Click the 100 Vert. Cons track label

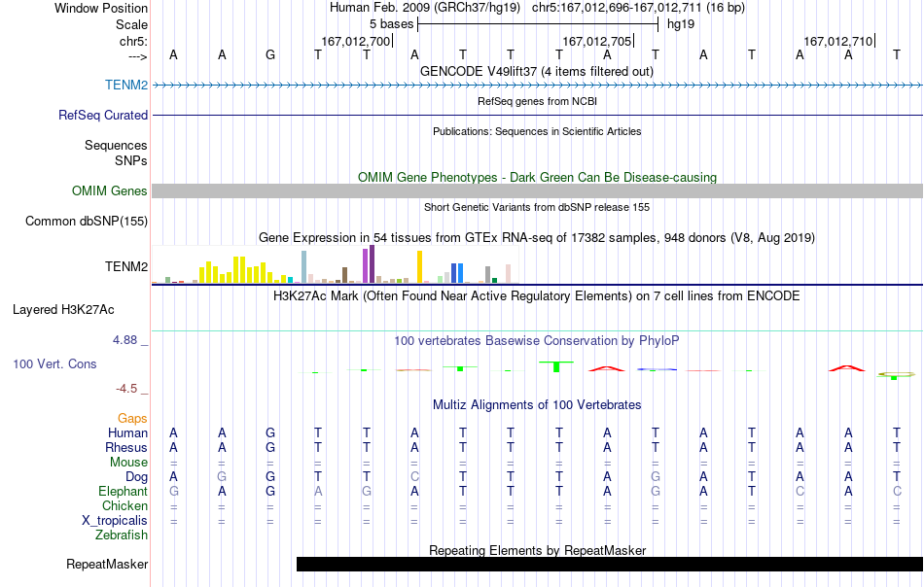pyautogui.click(x=54, y=363)
